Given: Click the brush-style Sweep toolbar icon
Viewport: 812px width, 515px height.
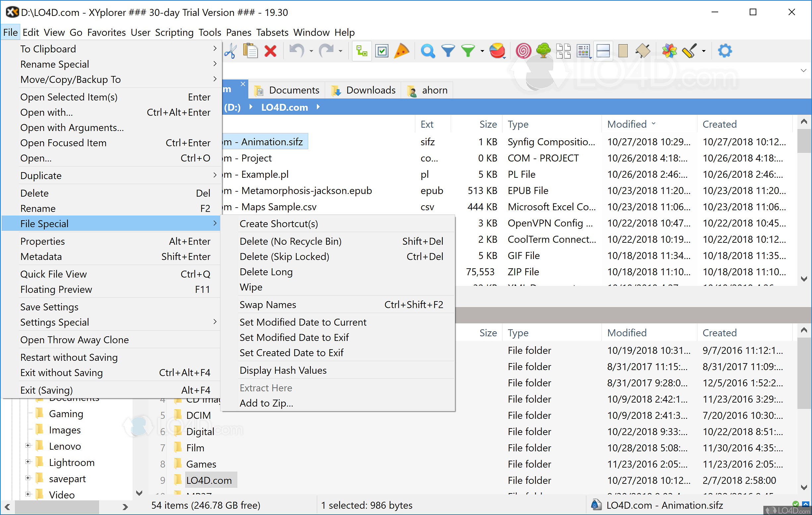Looking at the screenshot, I should pyautogui.click(x=689, y=51).
